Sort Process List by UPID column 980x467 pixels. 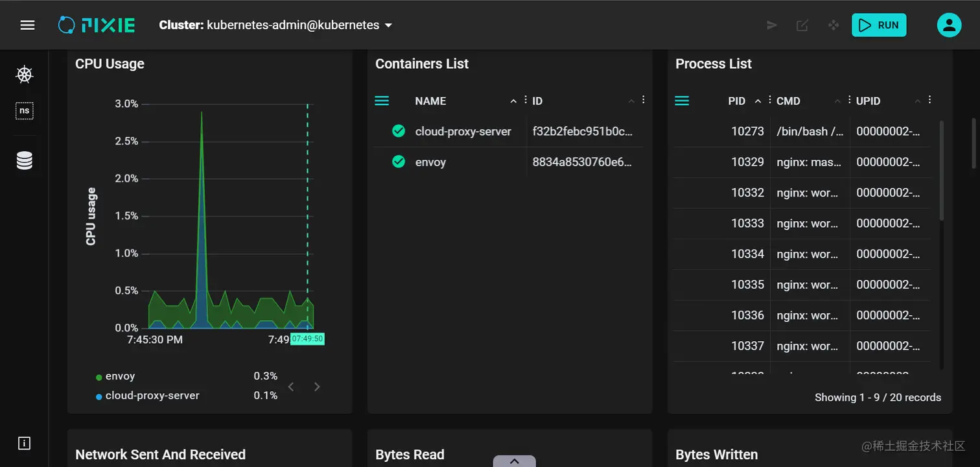click(x=868, y=101)
